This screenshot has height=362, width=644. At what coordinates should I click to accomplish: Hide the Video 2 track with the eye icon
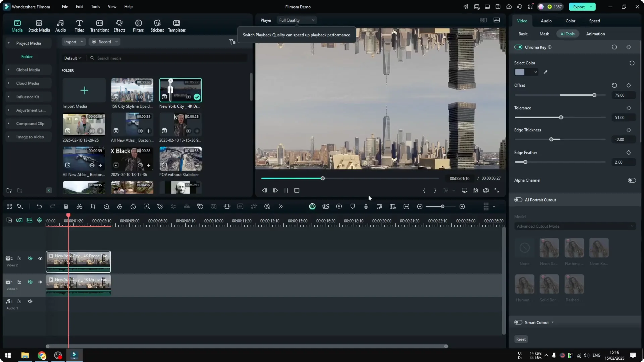40,258
